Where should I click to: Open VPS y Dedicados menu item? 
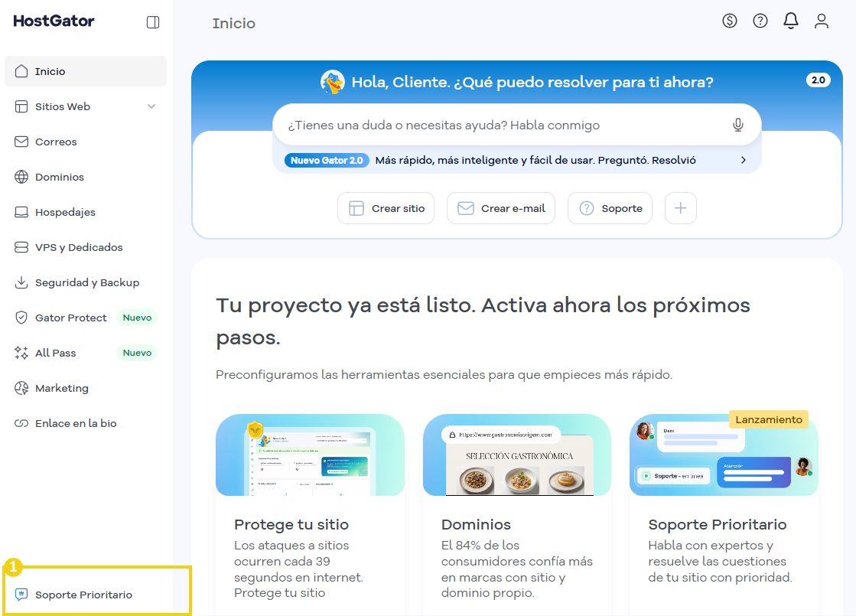(x=86, y=247)
